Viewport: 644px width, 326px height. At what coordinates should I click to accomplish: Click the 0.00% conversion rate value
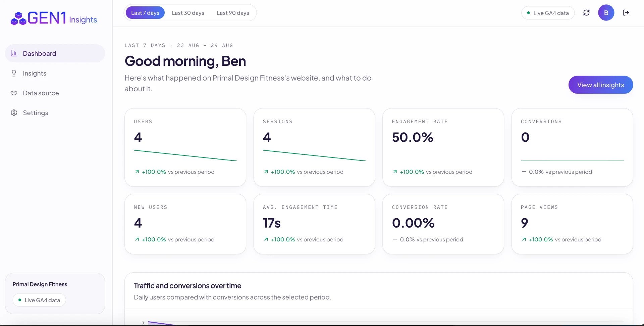[x=413, y=223]
